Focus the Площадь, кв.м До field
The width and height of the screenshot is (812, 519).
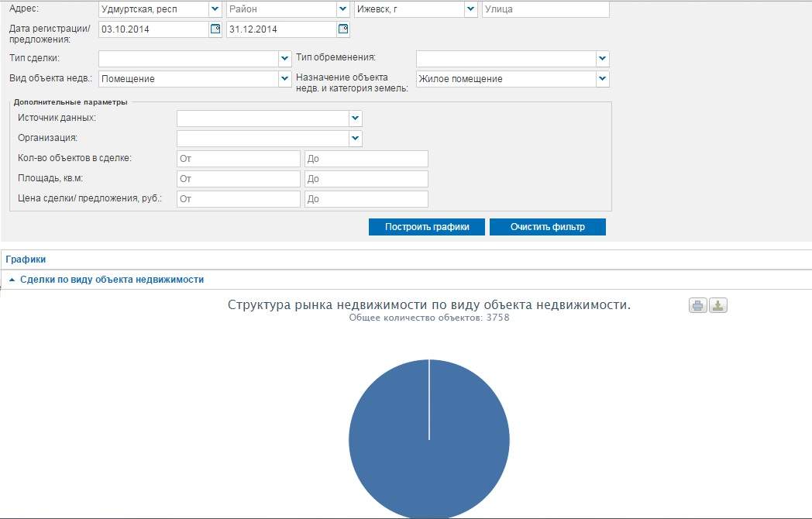point(366,179)
